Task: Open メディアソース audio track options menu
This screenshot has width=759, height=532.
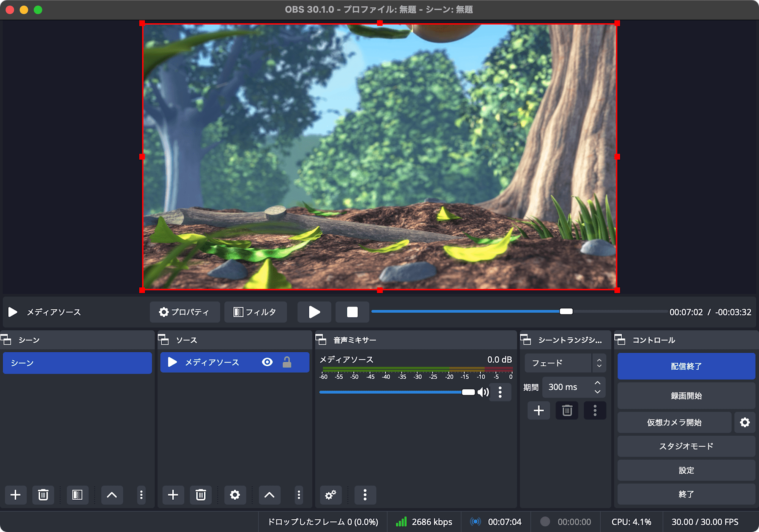Action: [500, 392]
